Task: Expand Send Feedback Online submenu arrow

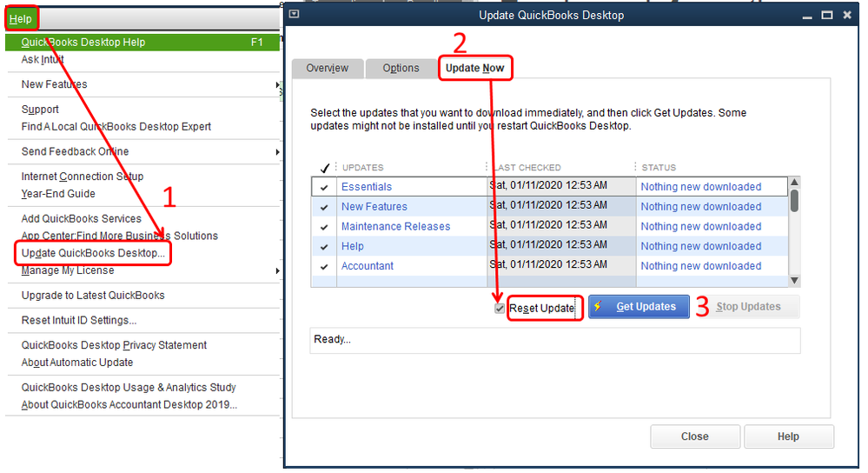Action: tap(277, 152)
